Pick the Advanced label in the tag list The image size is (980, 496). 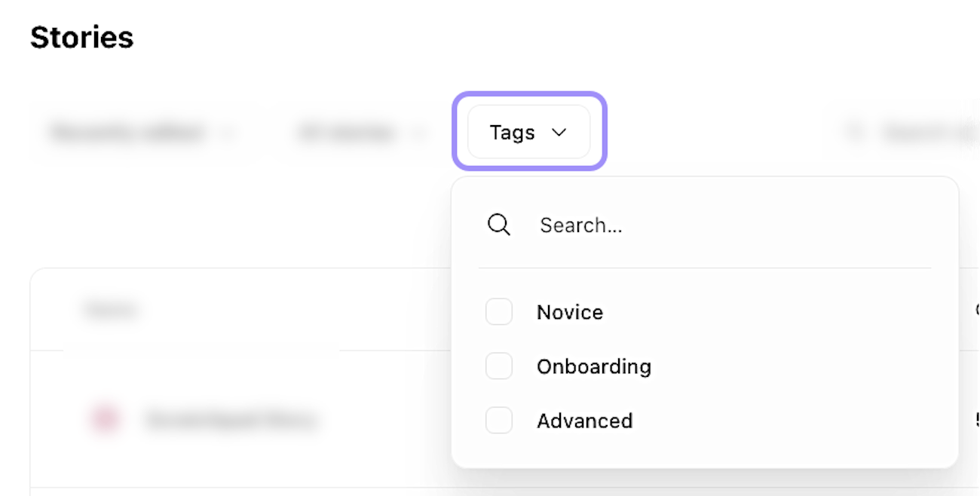(x=584, y=421)
